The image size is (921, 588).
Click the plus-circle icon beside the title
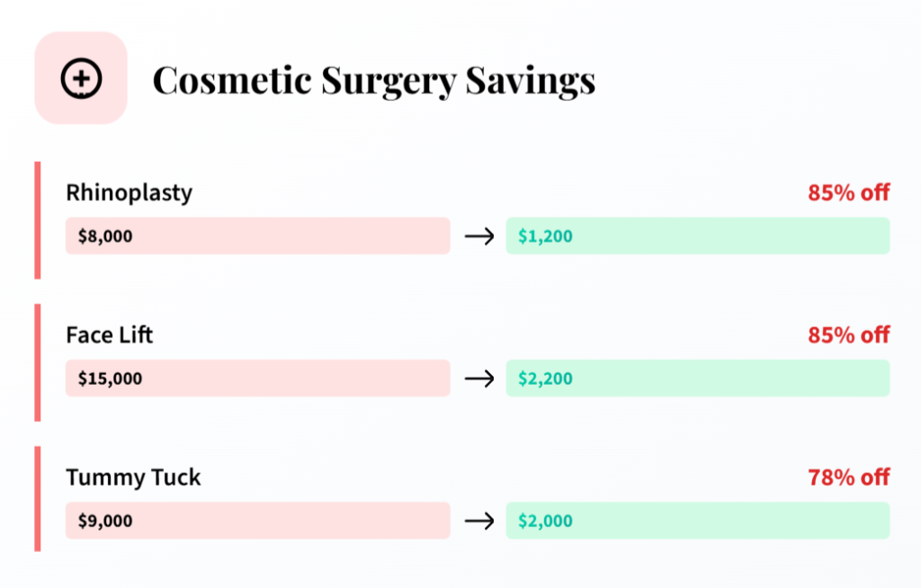[81, 78]
